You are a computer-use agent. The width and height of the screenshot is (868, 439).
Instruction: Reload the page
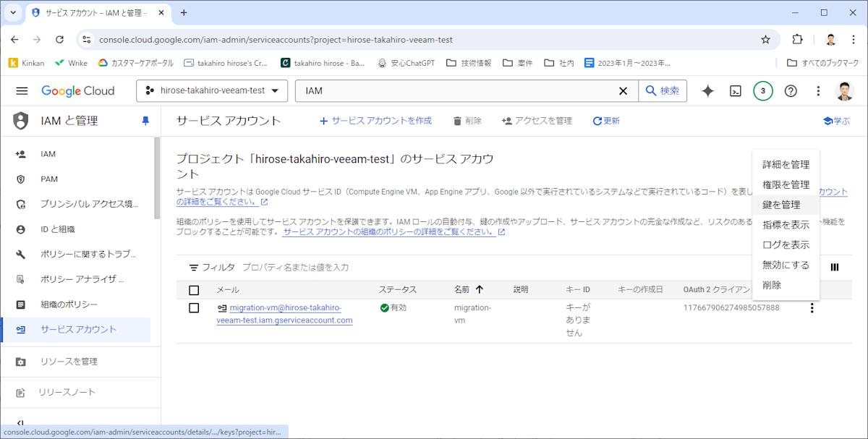59,40
